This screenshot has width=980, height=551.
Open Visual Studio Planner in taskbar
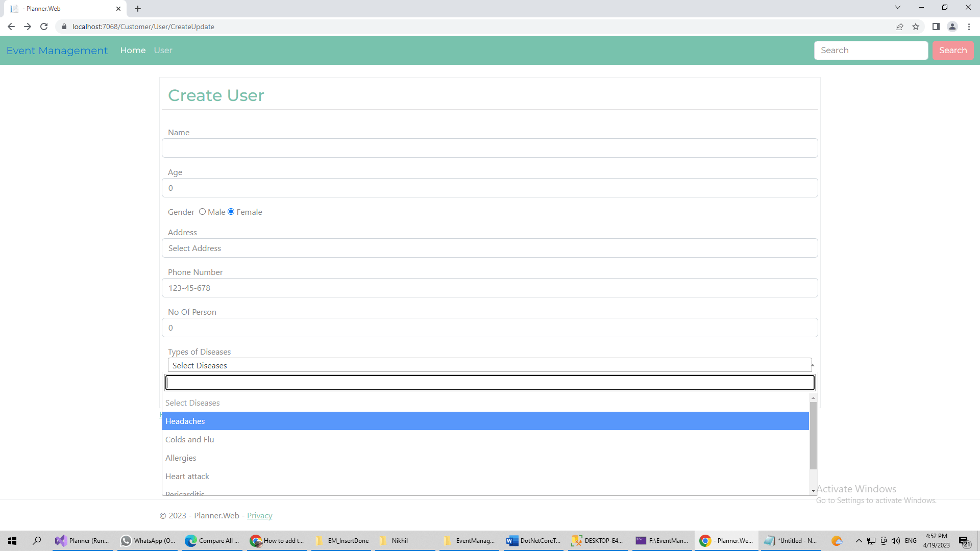pos(83,540)
